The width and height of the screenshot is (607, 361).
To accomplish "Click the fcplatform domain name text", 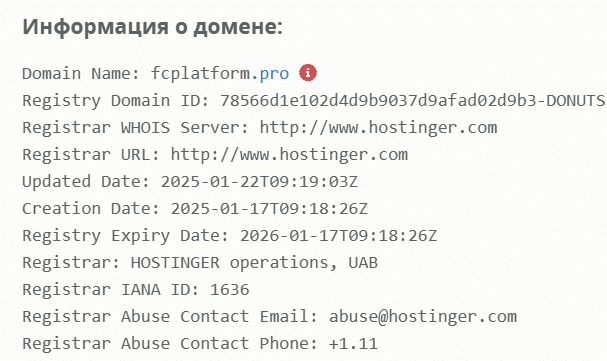I will [x=201, y=74].
